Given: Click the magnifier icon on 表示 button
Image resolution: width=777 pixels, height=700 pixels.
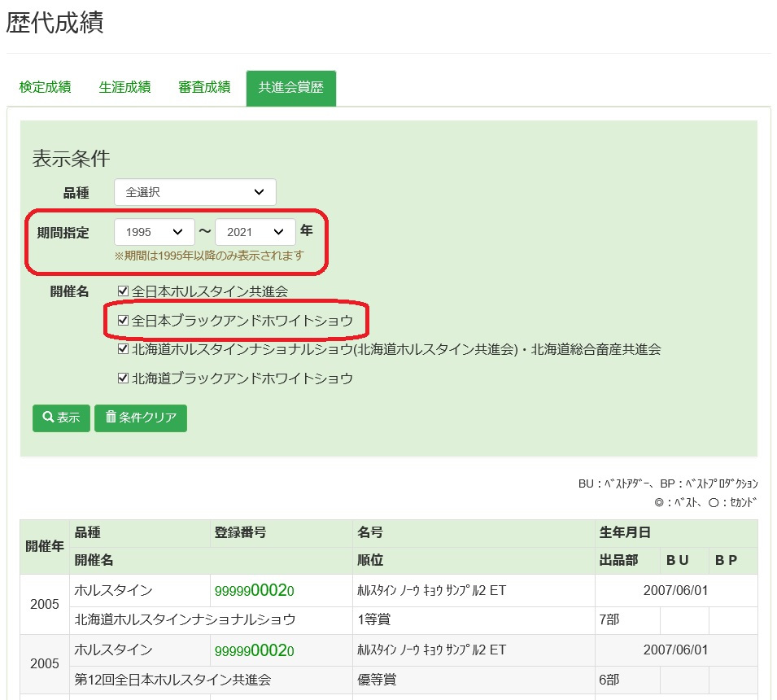Looking at the screenshot, I should (48, 418).
